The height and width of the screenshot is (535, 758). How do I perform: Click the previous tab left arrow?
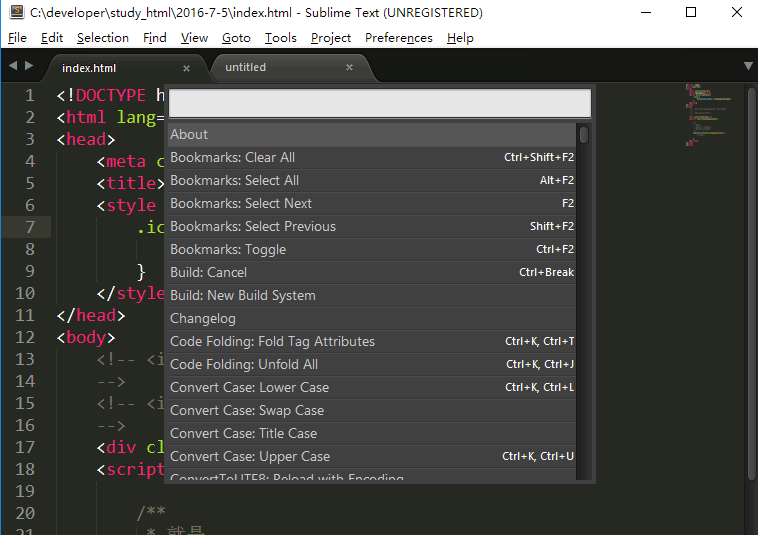point(11,65)
